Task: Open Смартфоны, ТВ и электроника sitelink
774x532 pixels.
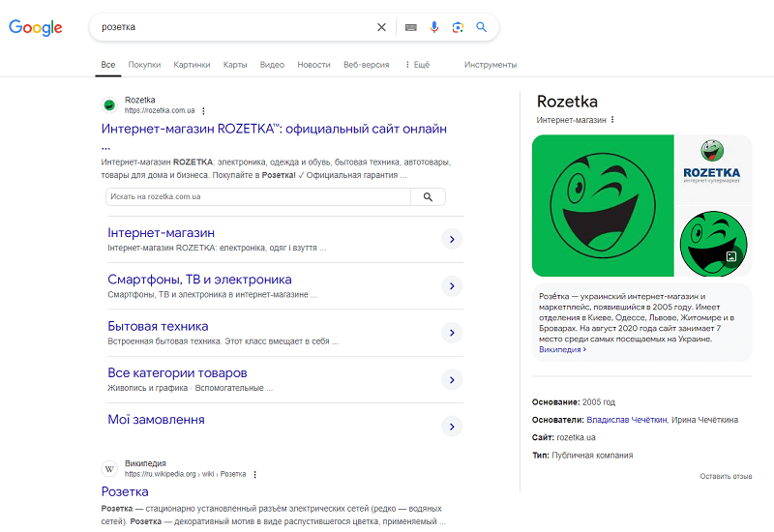Action: pyautogui.click(x=199, y=280)
